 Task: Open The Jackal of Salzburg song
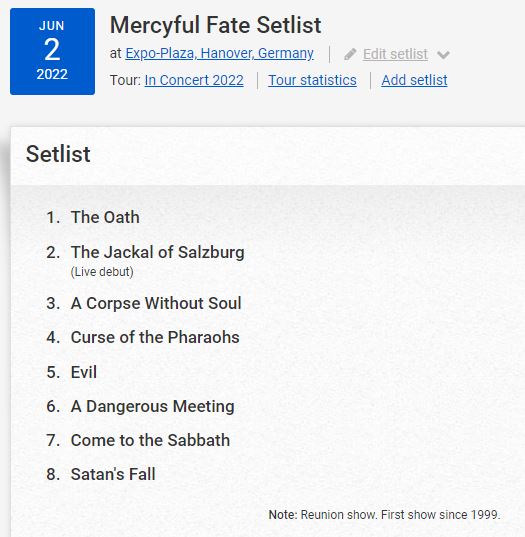pos(158,252)
